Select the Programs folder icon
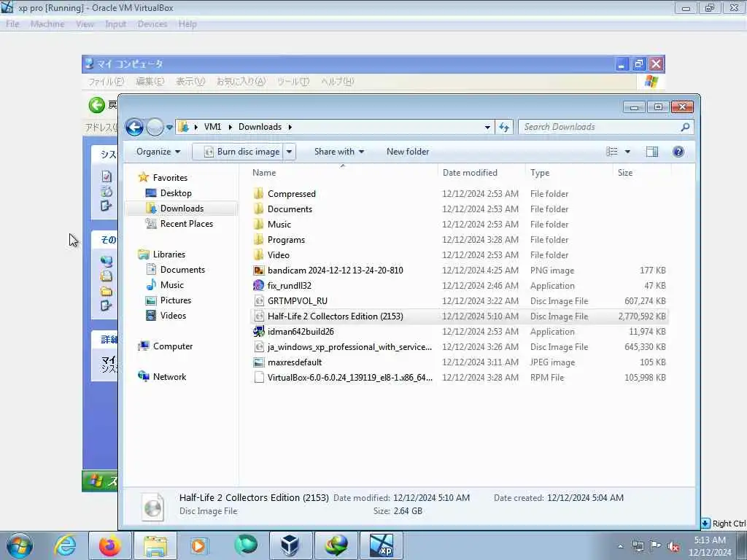This screenshot has width=747, height=560. [259, 239]
